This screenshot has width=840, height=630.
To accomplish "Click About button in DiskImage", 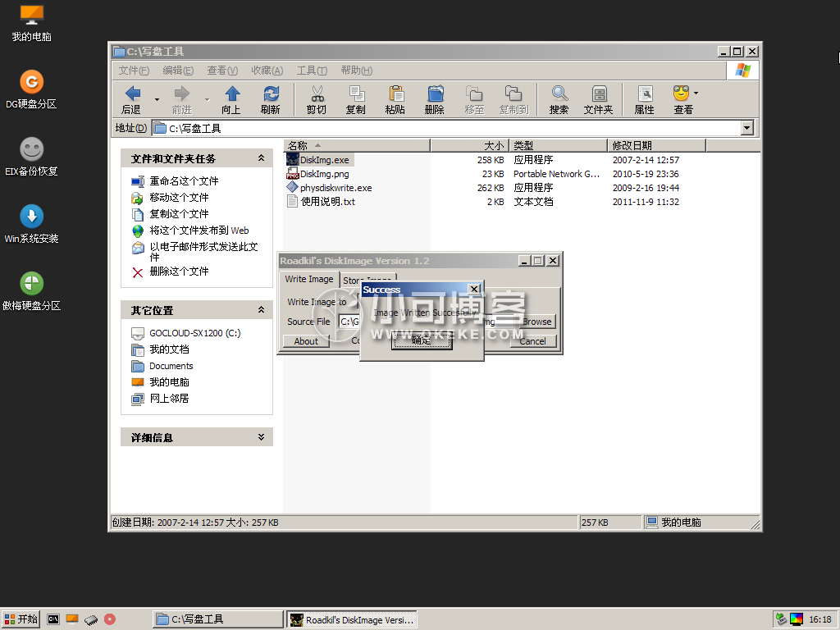I will (306, 341).
